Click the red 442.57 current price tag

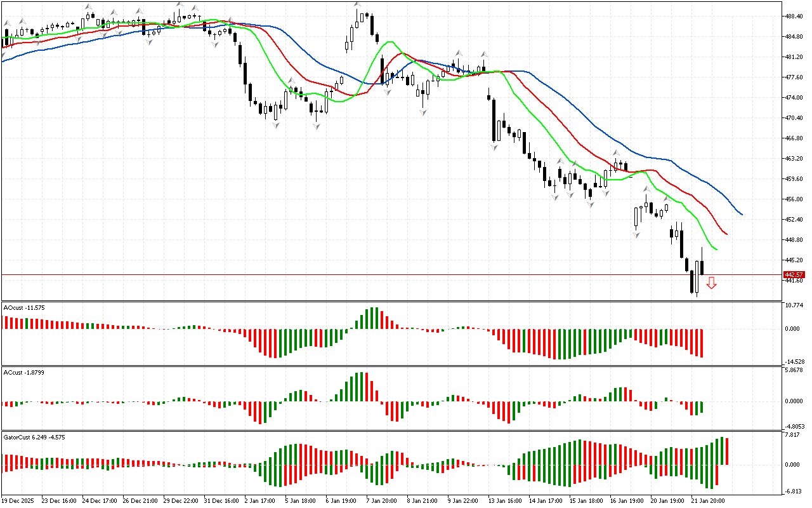tap(794, 275)
